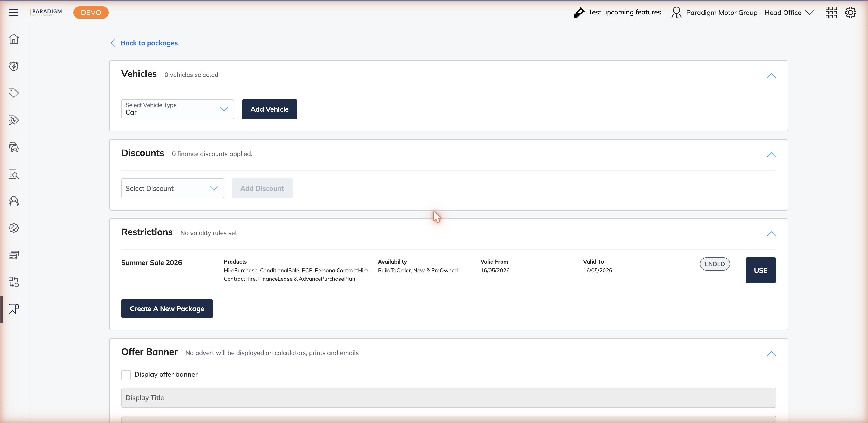Click the Summer Sale 2026 package name

coord(152,263)
